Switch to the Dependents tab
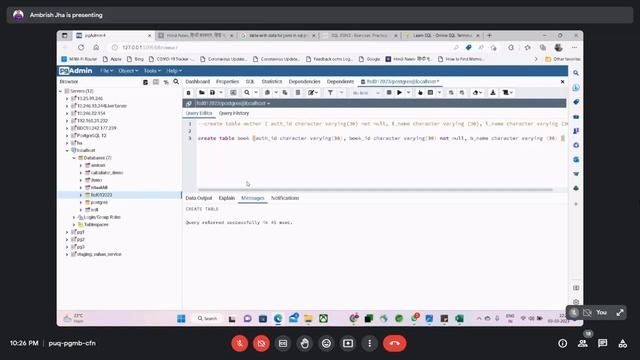This screenshot has height=360, width=640. click(340, 82)
